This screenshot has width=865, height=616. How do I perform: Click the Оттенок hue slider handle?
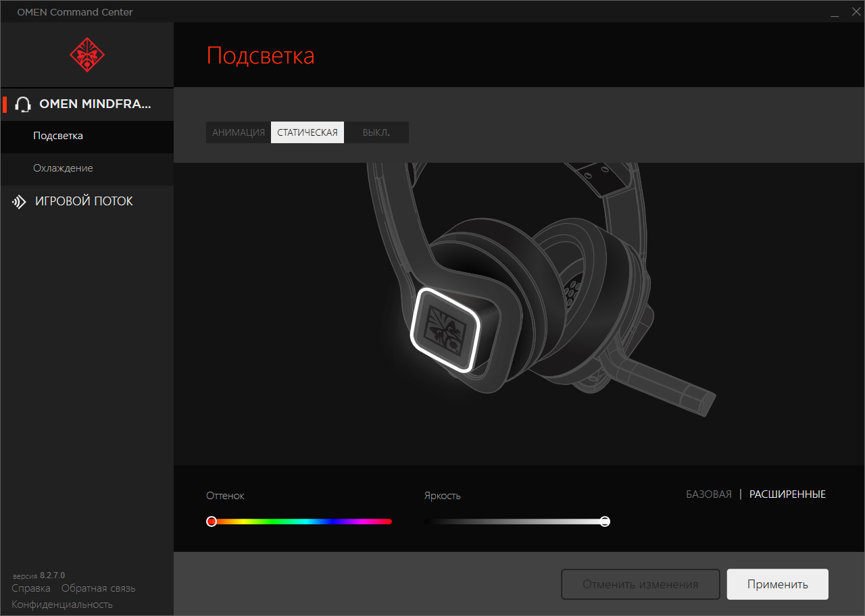(212, 521)
